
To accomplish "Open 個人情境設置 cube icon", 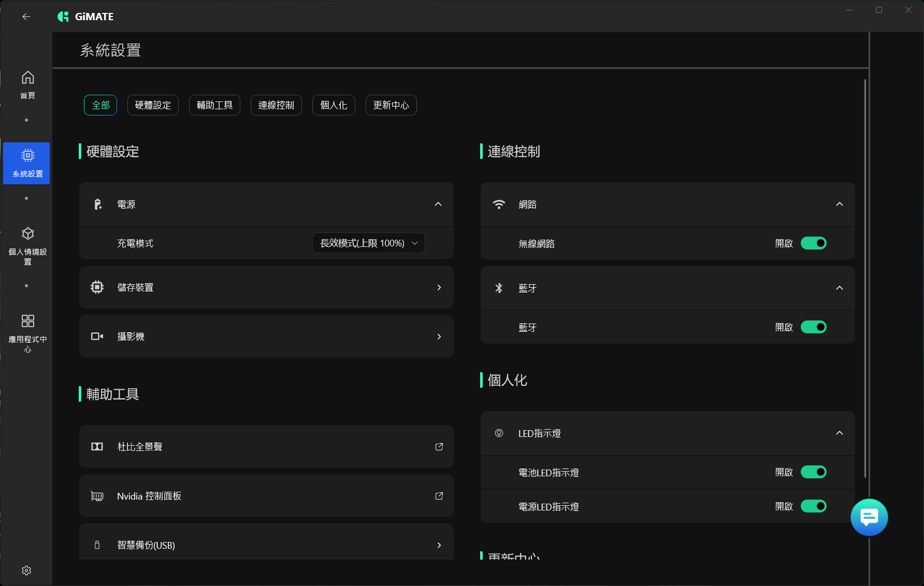I will 28,233.
